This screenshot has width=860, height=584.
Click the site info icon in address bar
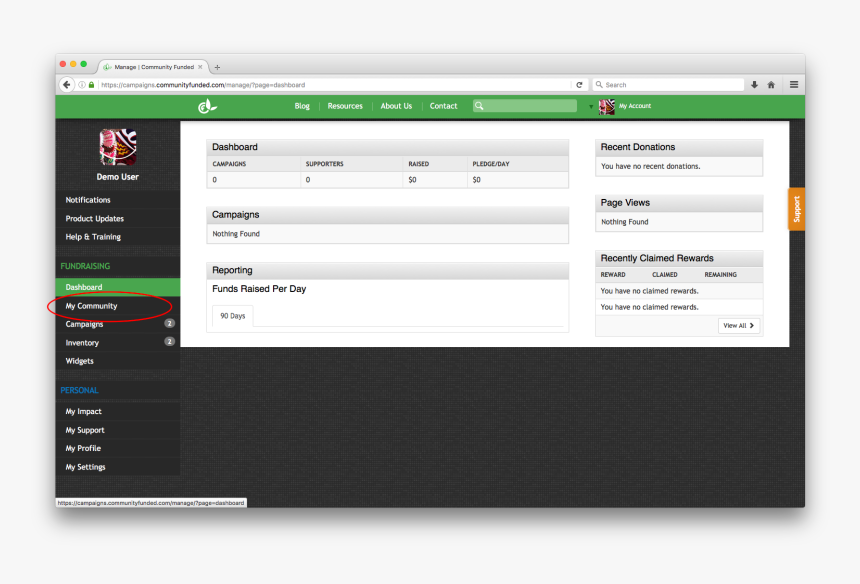click(82, 84)
